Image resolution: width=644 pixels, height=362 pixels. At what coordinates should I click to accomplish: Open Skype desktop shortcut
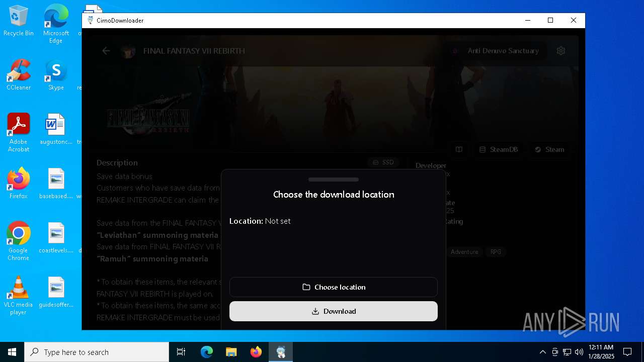(x=56, y=75)
